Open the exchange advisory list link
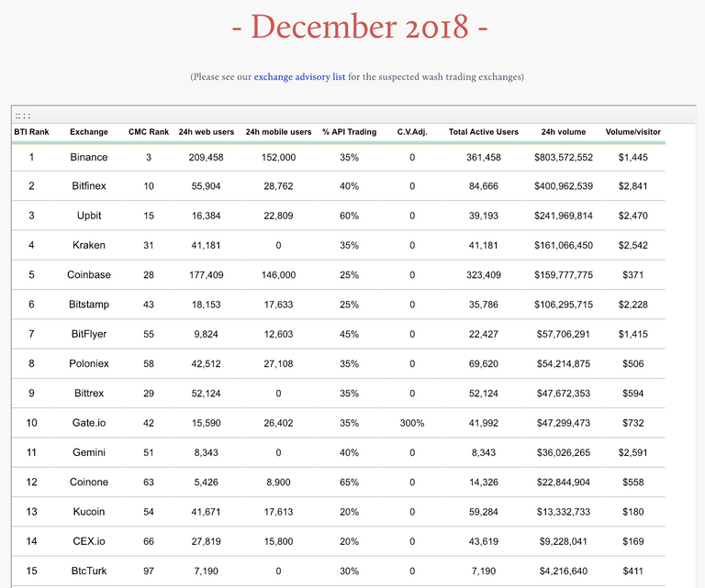This screenshot has height=588, width=705. pos(299,77)
